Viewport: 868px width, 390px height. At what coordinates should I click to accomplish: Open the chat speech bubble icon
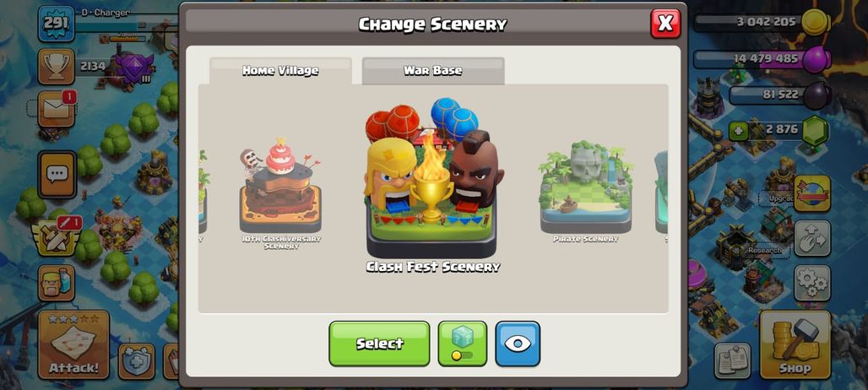tap(57, 175)
